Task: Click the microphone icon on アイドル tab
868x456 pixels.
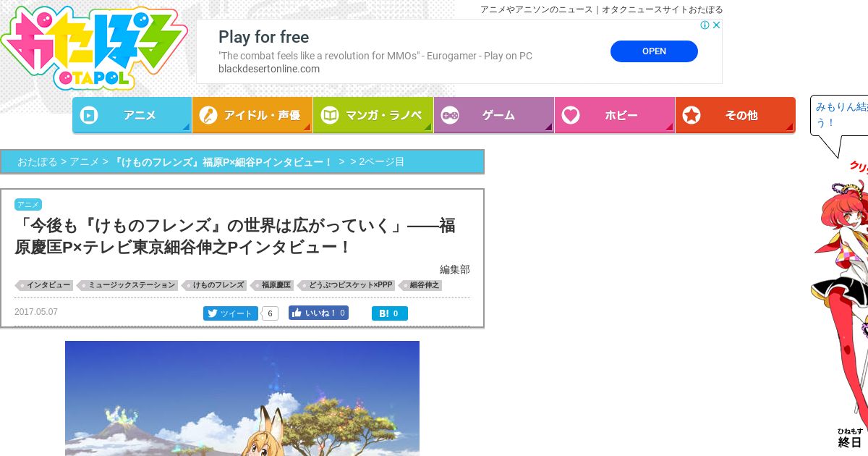Action: (209, 115)
